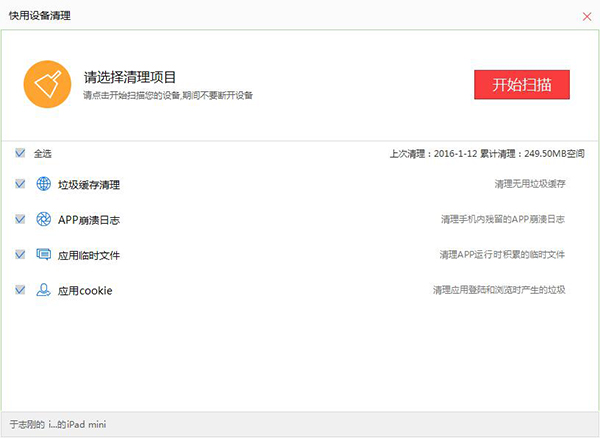Click the 清理无用垃圾缓存 description text
This screenshot has height=438, width=600.
coord(530,185)
